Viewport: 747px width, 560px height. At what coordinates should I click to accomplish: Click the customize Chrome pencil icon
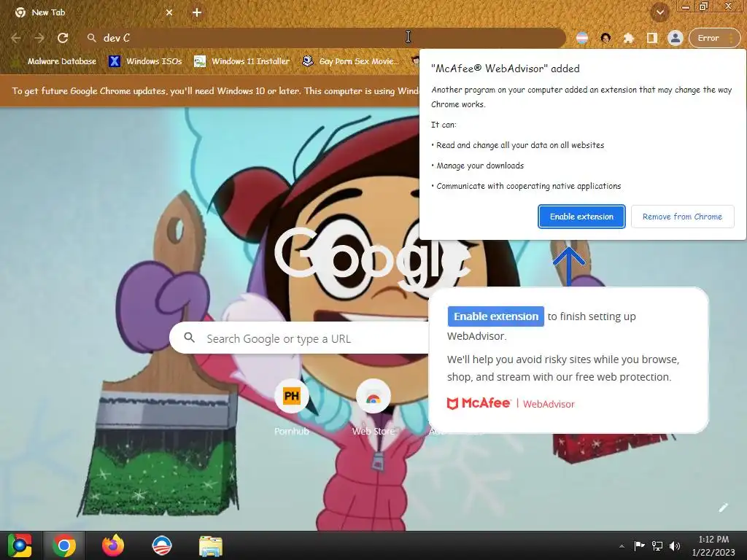723,507
